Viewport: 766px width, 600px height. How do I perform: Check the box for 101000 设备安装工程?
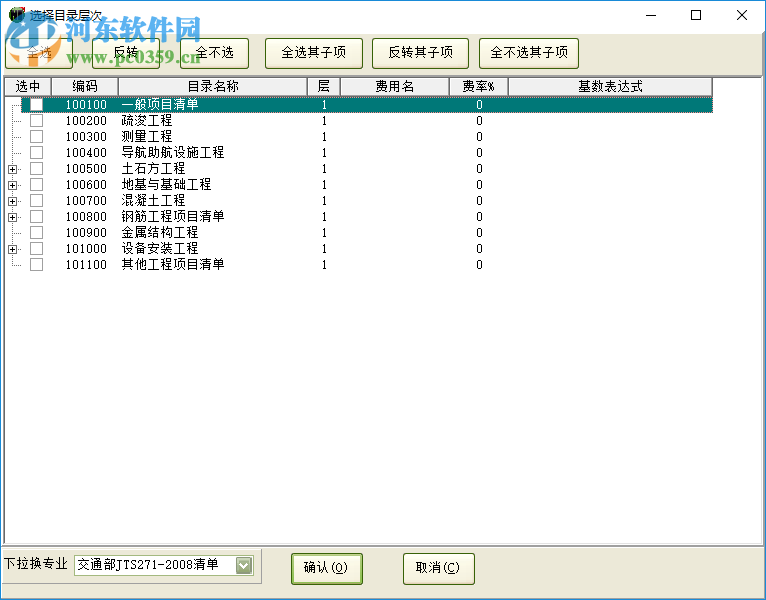tap(36, 249)
